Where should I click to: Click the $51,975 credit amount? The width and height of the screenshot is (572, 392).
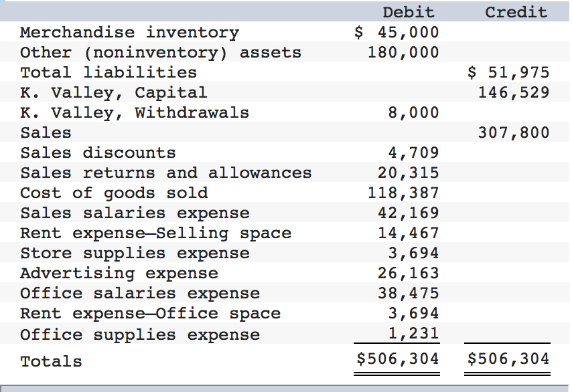click(508, 72)
